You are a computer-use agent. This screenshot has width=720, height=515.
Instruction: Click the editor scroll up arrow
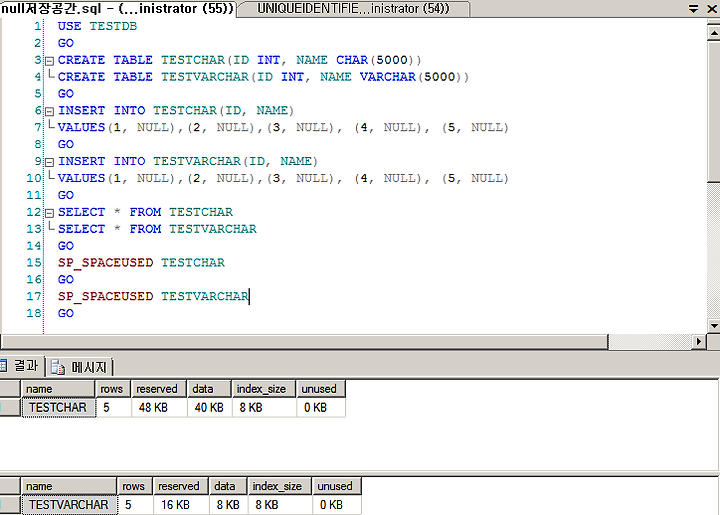(714, 33)
